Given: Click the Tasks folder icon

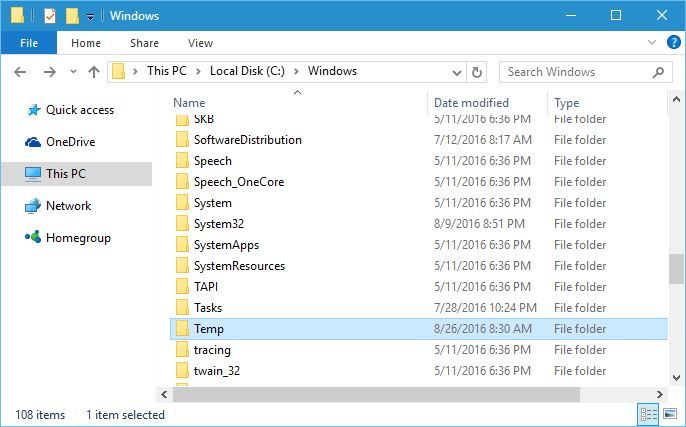Looking at the screenshot, I should 182,308.
